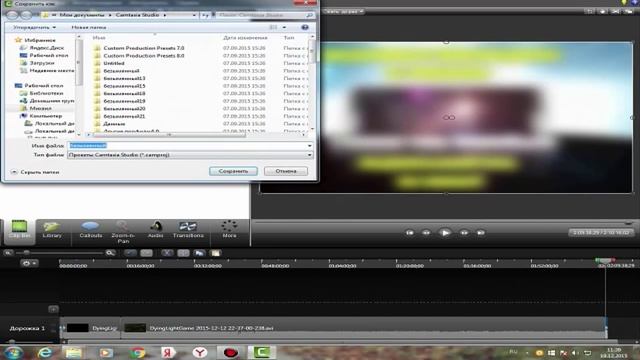Adjust the timeline zoom slider
The image size is (640, 360).
click(x=27, y=253)
